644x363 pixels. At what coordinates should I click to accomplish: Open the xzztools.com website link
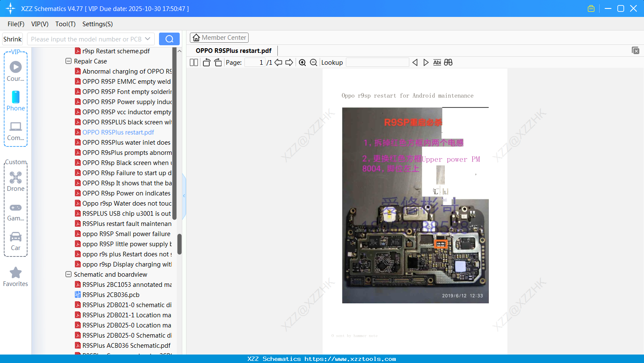click(350, 359)
